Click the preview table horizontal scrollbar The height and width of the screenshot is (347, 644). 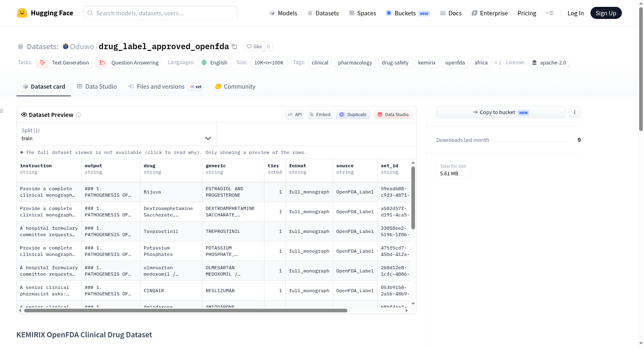186,310
